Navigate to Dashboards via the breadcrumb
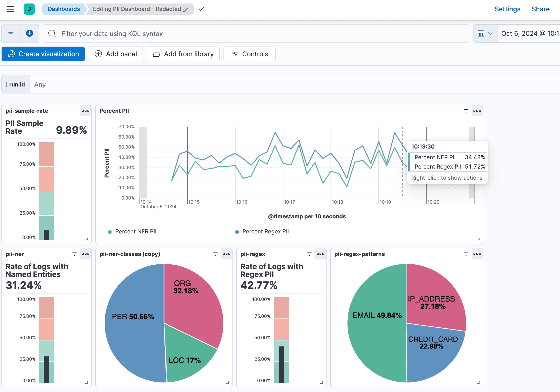 pyautogui.click(x=64, y=9)
